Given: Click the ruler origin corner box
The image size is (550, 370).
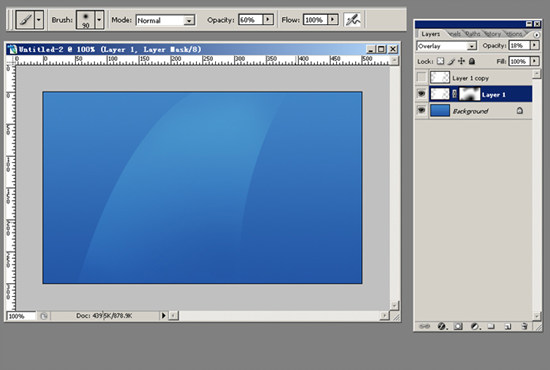Looking at the screenshot, I should [11, 60].
